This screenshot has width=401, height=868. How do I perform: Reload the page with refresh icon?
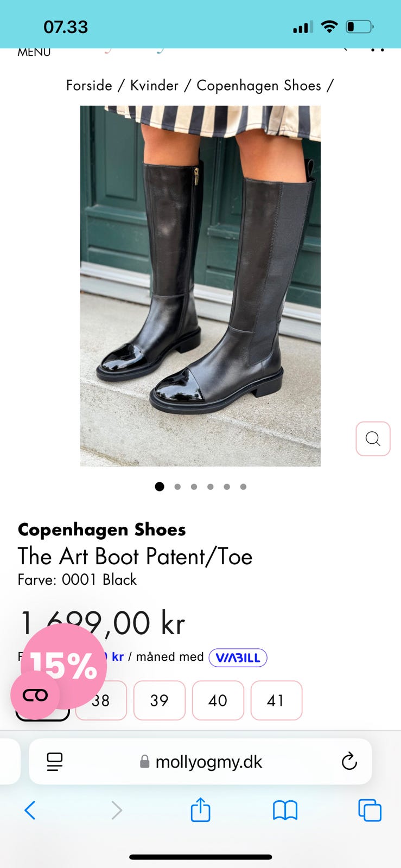pyautogui.click(x=349, y=761)
